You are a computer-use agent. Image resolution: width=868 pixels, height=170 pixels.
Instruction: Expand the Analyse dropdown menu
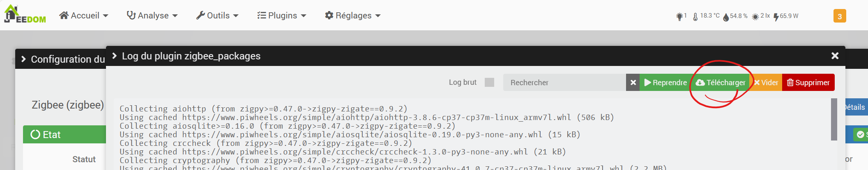click(x=152, y=16)
